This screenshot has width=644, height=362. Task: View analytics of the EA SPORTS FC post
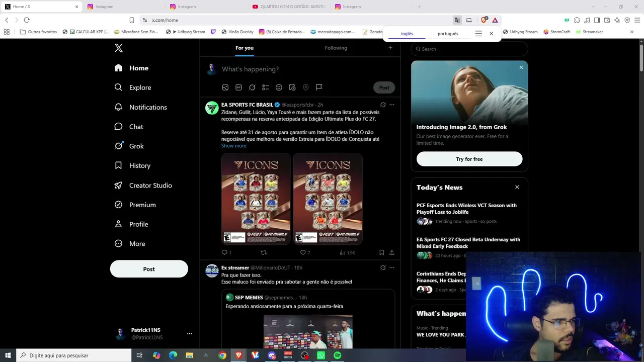347,252
